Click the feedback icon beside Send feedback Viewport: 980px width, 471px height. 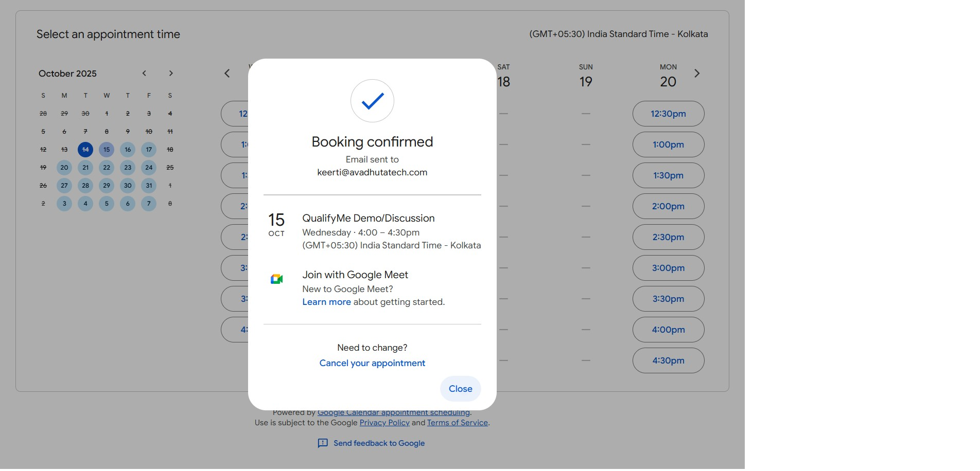[x=323, y=443]
